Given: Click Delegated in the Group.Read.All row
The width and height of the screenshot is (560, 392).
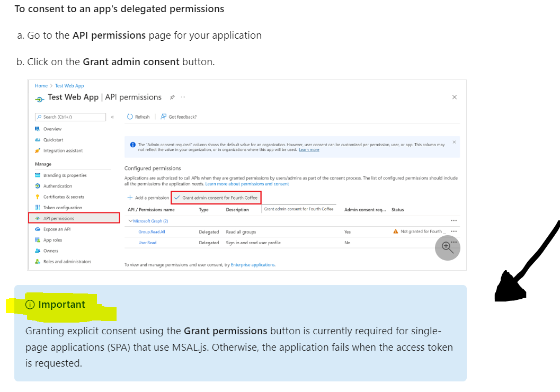Looking at the screenshot, I should pyautogui.click(x=209, y=231).
